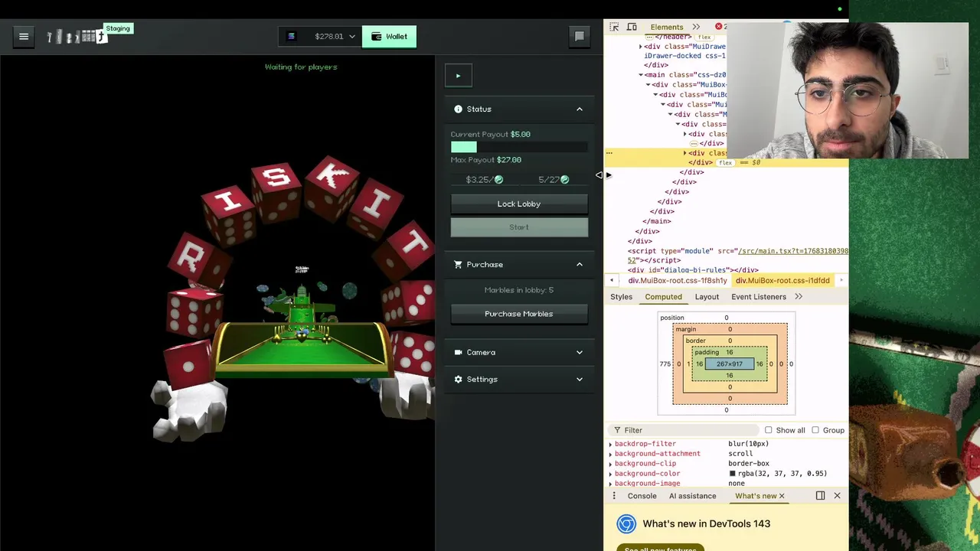Click the Lock Lobby button
The width and height of the screenshot is (980, 551).
click(519, 204)
